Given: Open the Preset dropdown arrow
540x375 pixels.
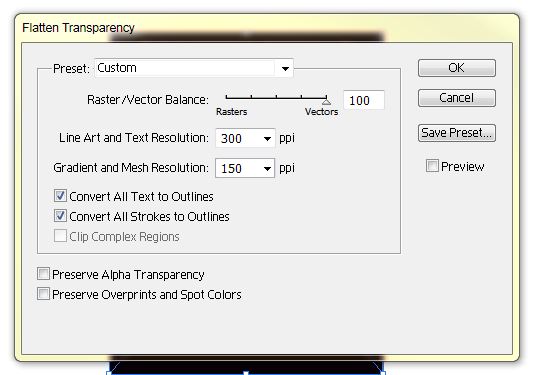Looking at the screenshot, I should click(x=285, y=69).
